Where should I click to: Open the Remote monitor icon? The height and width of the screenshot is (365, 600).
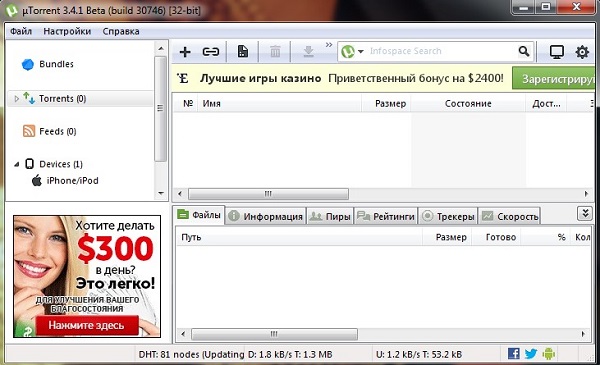pos(556,52)
